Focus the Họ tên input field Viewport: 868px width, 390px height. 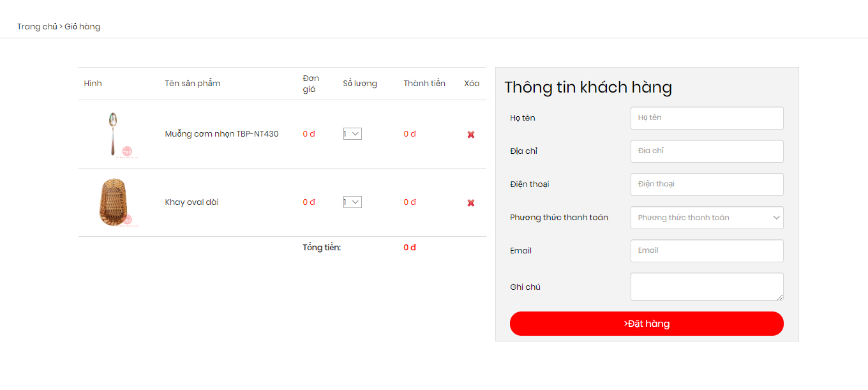coord(707,118)
